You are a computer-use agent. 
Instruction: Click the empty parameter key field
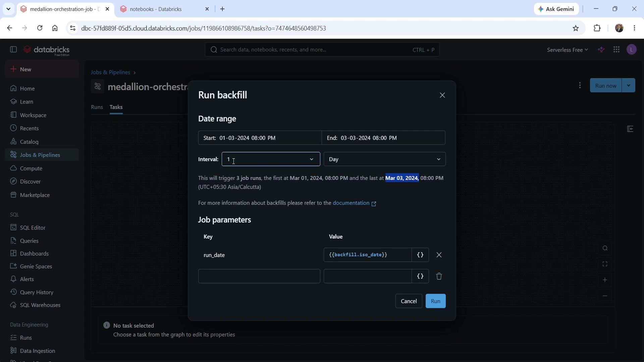tap(259, 277)
